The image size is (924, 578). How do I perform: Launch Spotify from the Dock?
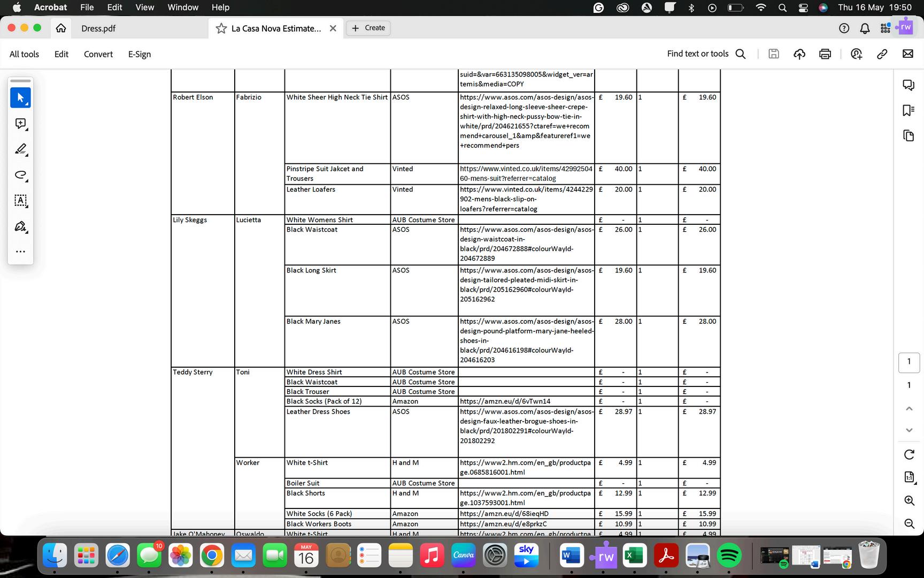(729, 556)
